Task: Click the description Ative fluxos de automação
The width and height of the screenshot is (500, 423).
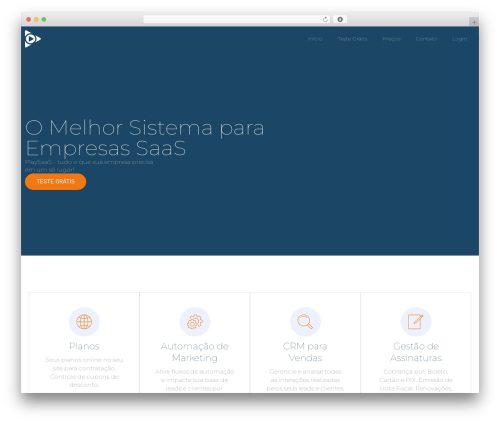Action: 195,380
